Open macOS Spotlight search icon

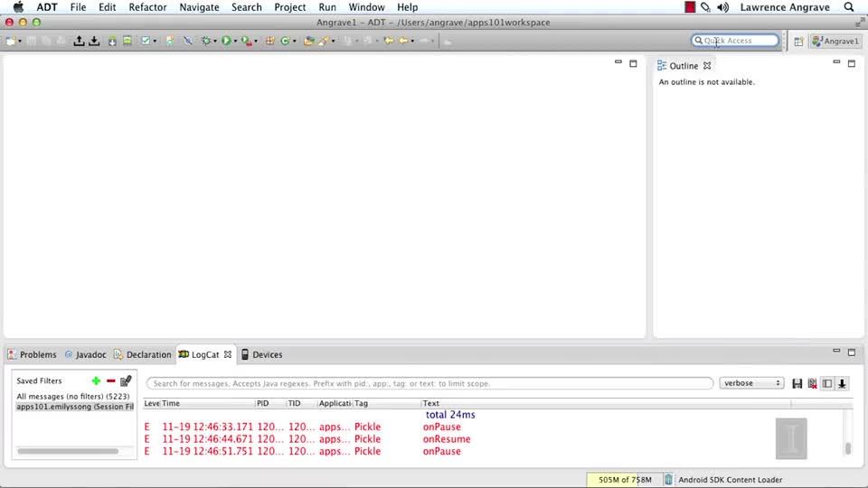(849, 7)
